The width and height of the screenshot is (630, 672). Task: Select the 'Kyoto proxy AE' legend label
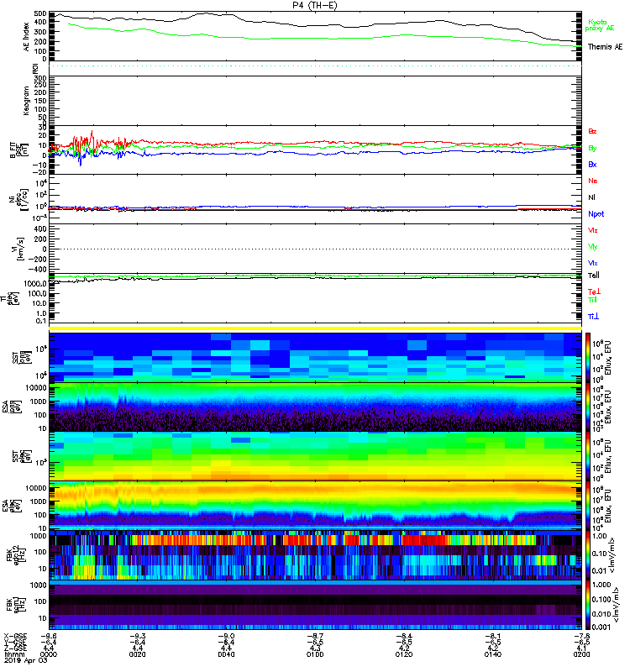[600, 25]
